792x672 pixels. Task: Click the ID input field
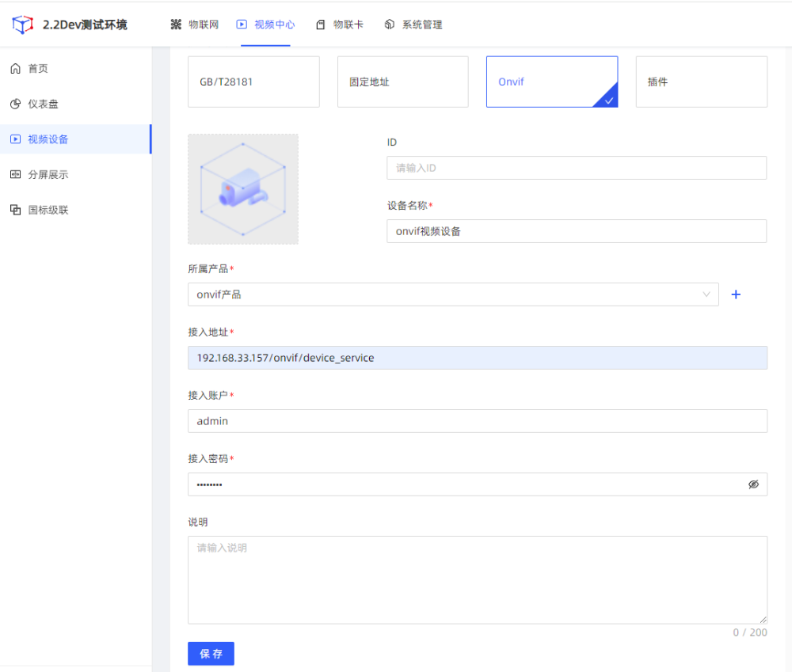point(576,168)
